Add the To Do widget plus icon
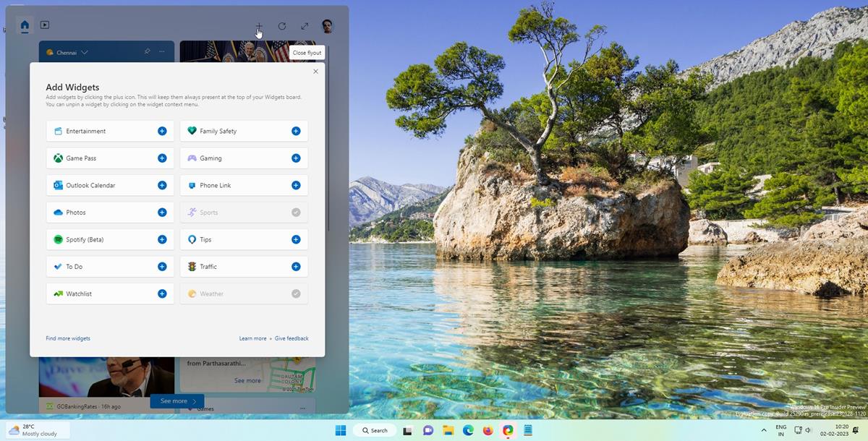The width and height of the screenshot is (868, 441). coord(162,267)
